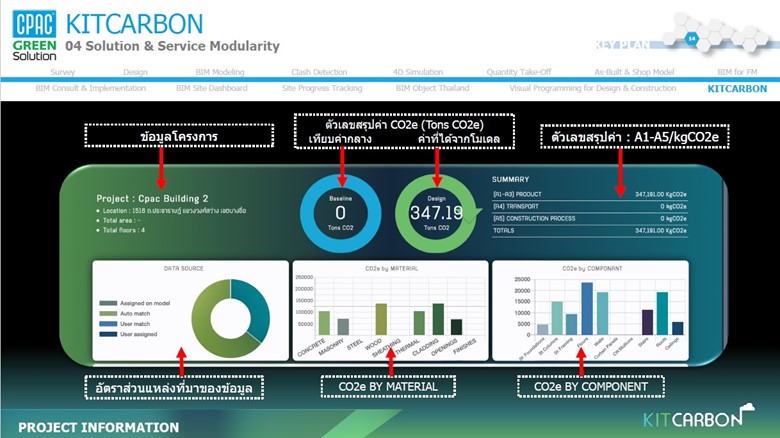
Task: Click the Location line of project info
Action: 174,211
